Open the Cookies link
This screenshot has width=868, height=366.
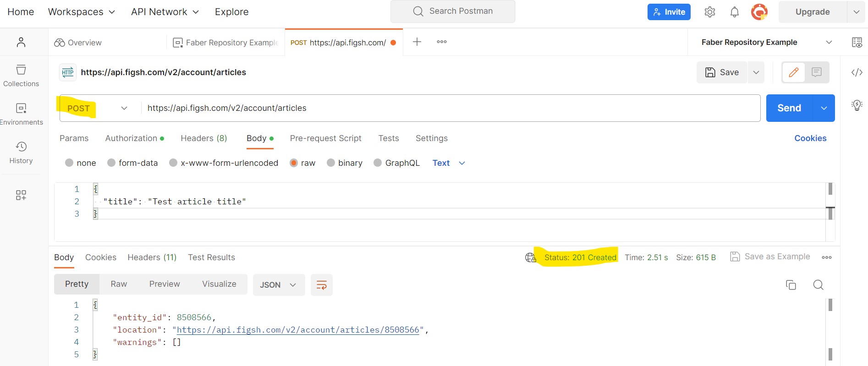(810, 138)
